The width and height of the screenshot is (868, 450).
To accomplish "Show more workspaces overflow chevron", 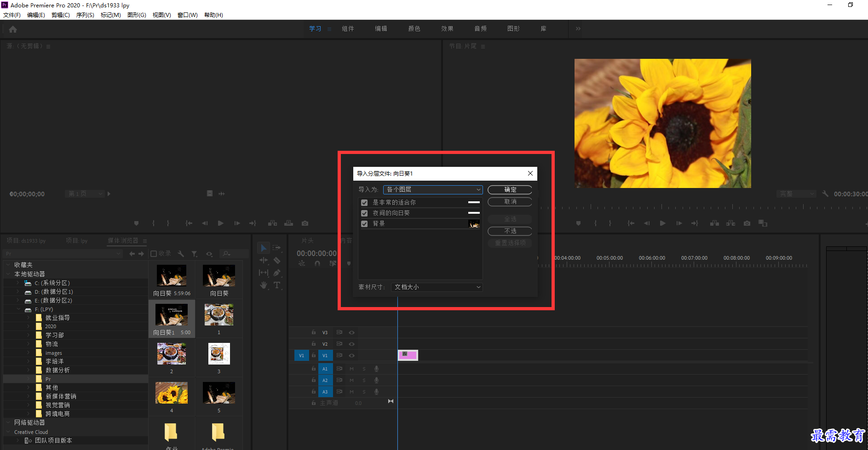I will (578, 28).
